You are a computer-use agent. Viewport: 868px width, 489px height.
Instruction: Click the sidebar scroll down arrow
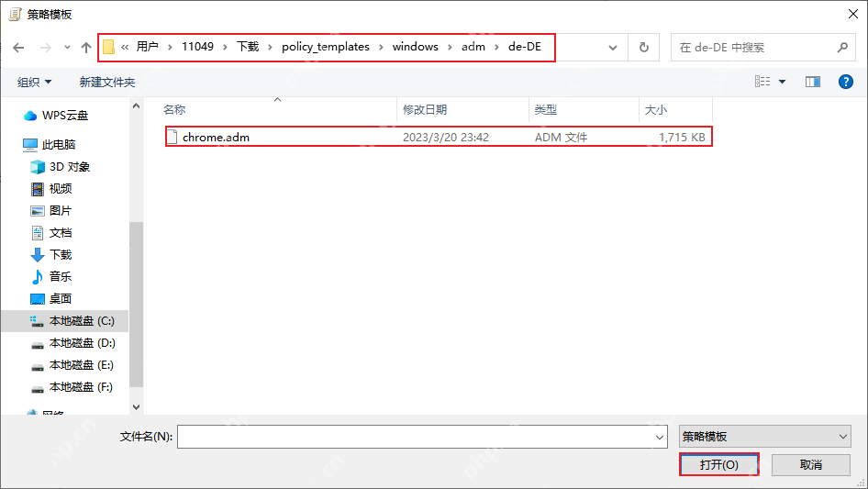coord(136,407)
